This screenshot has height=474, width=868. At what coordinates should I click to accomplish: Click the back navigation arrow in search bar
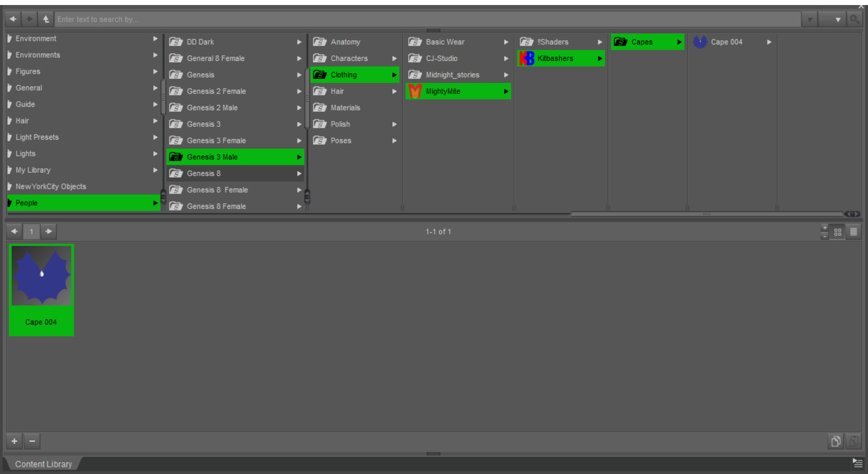[x=13, y=19]
